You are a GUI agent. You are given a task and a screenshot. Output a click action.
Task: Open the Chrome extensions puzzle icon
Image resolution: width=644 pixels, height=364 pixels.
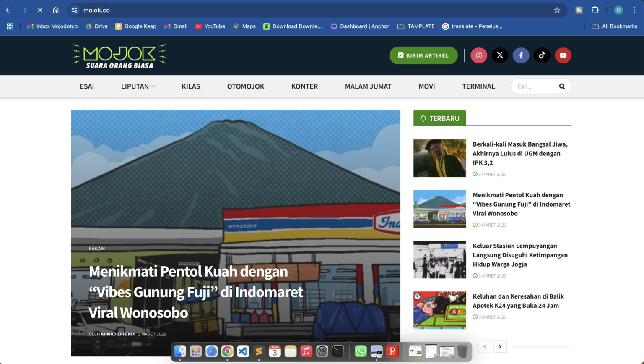click(595, 10)
